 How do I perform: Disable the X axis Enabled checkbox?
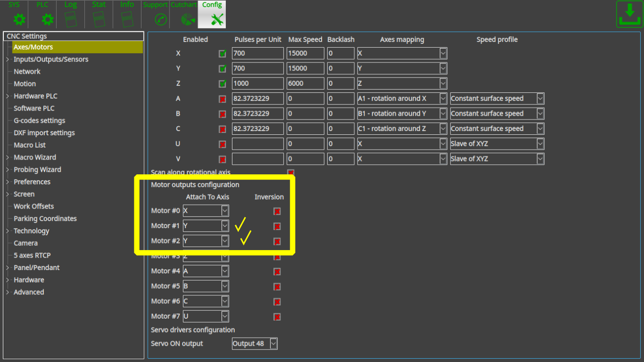click(x=222, y=54)
